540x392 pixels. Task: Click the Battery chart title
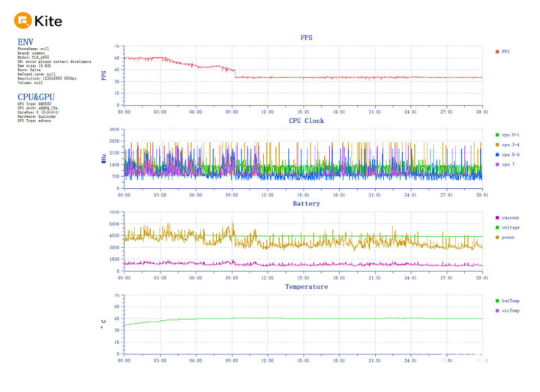pos(305,203)
